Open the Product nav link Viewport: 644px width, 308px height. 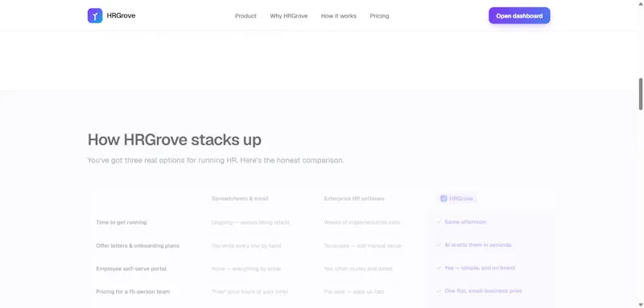click(x=246, y=16)
